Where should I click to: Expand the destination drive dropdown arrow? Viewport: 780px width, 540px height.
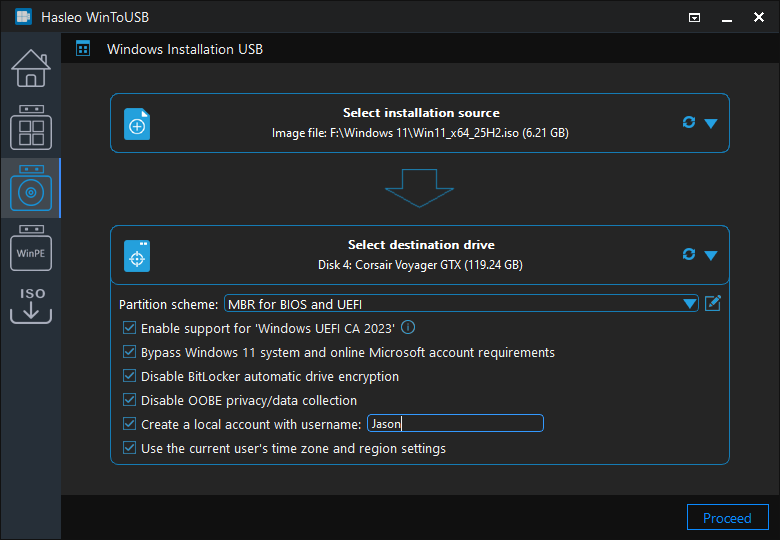pyautogui.click(x=711, y=256)
